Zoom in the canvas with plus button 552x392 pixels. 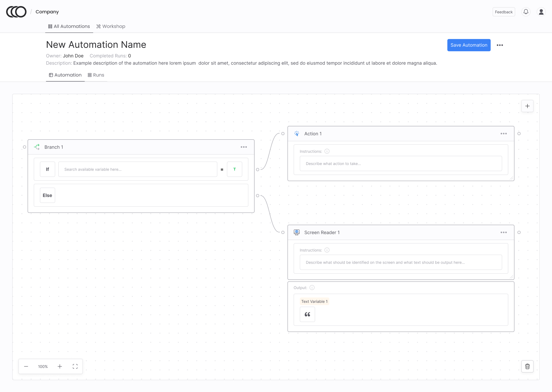60,366
